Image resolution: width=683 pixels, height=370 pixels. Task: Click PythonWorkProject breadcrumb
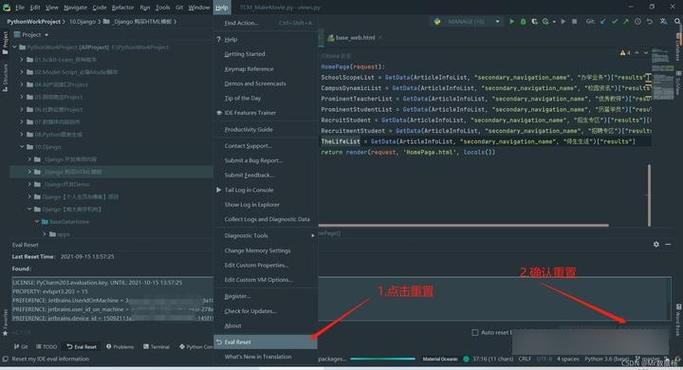click(x=34, y=21)
